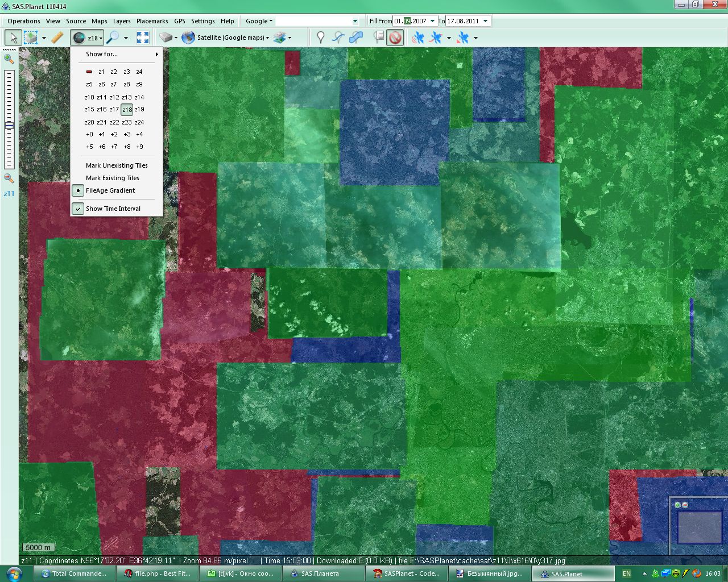
Task: Select the arrow cursor move tool
Action: 13,38
